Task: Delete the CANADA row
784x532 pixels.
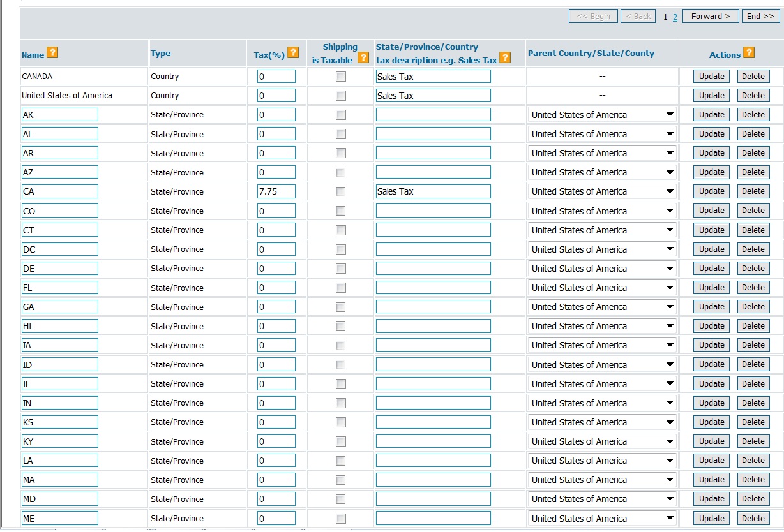Action: pos(753,77)
